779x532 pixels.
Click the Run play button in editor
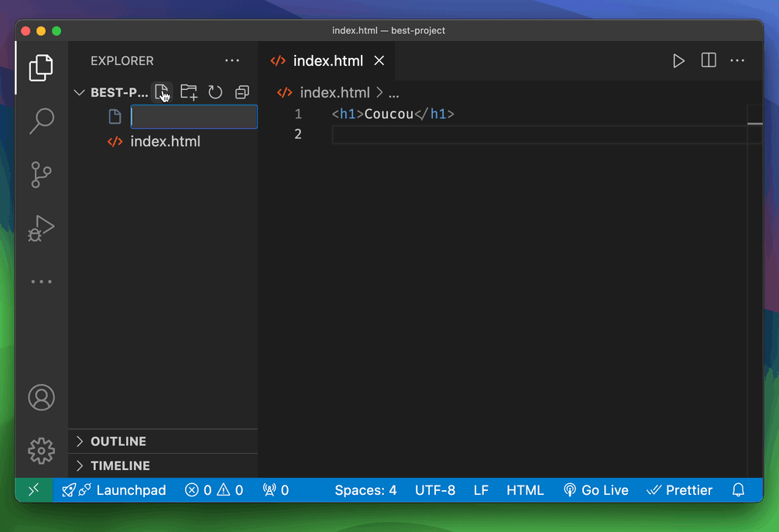[x=678, y=61]
